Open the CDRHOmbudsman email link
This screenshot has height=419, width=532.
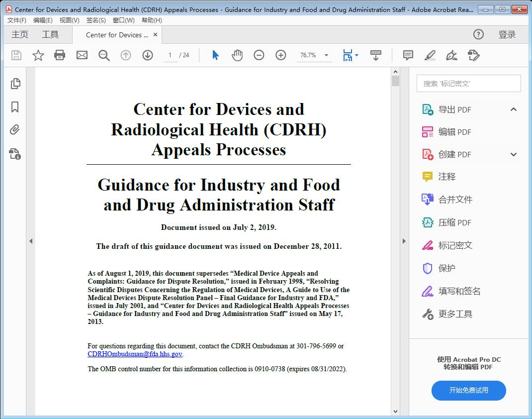(x=134, y=354)
